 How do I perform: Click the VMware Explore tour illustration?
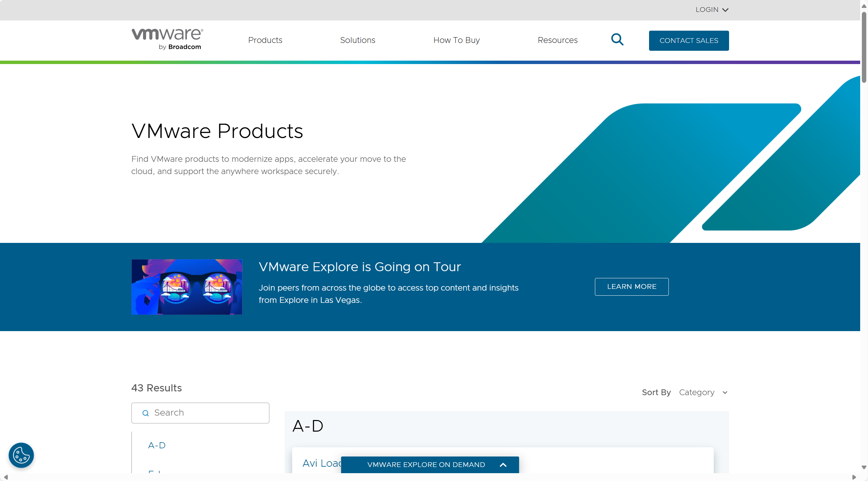coord(187,286)
